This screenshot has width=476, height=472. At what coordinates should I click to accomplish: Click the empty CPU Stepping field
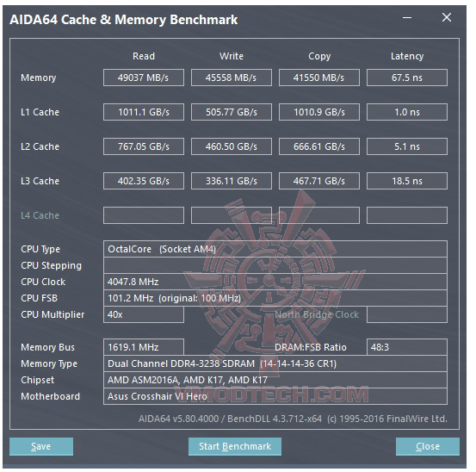click(x=275, y=265)
